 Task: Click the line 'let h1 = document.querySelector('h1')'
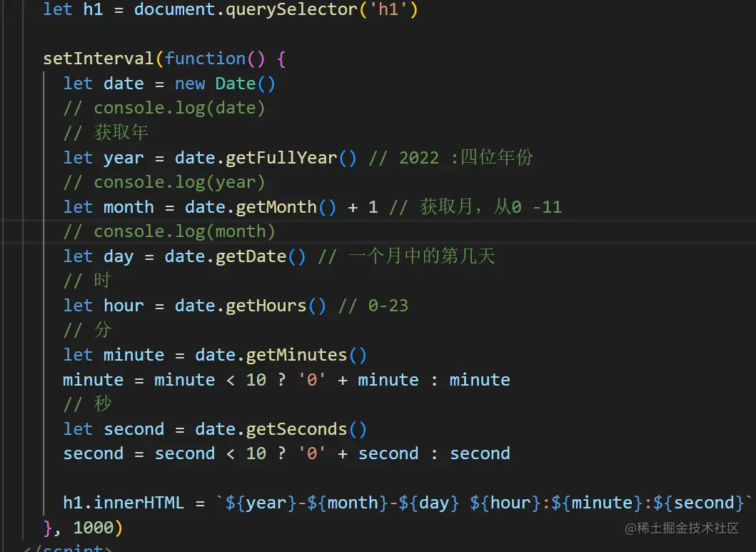pyautogui.click(x=231, y=9)
